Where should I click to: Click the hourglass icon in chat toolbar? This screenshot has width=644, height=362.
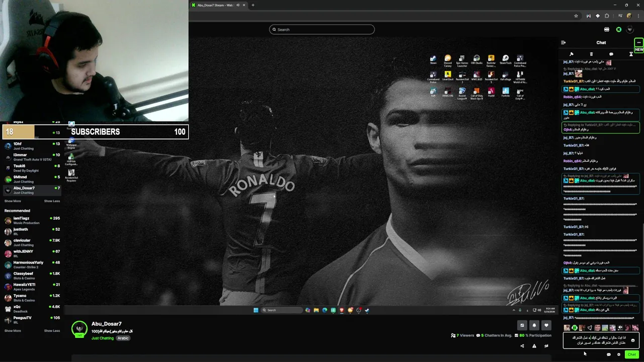click(631, 54)
